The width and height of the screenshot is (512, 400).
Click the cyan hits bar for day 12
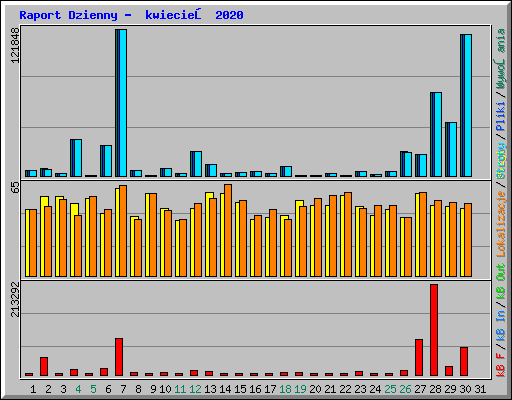click(198, 164)
